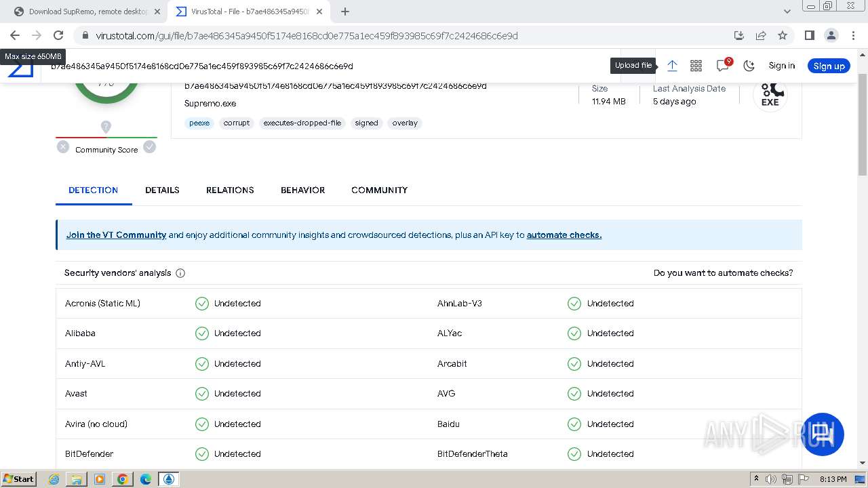The image size is (868, 488).
Task: Click the Windows Start button
Action: [19, 479]
